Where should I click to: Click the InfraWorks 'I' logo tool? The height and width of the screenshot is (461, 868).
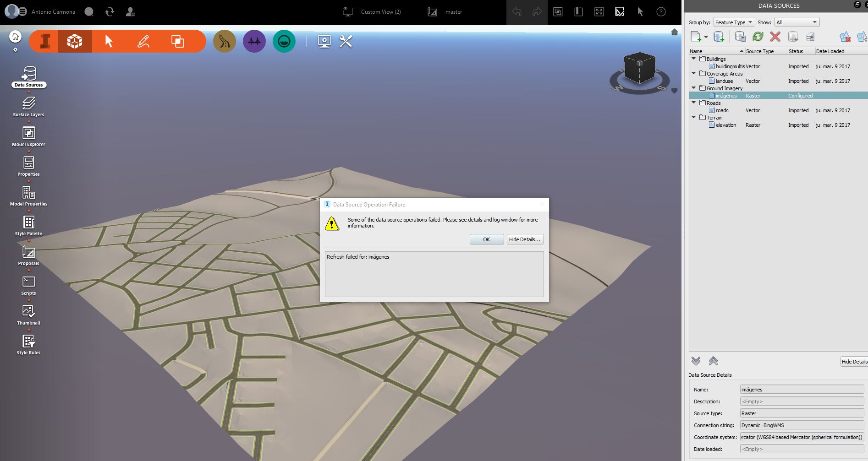point(45,41)
